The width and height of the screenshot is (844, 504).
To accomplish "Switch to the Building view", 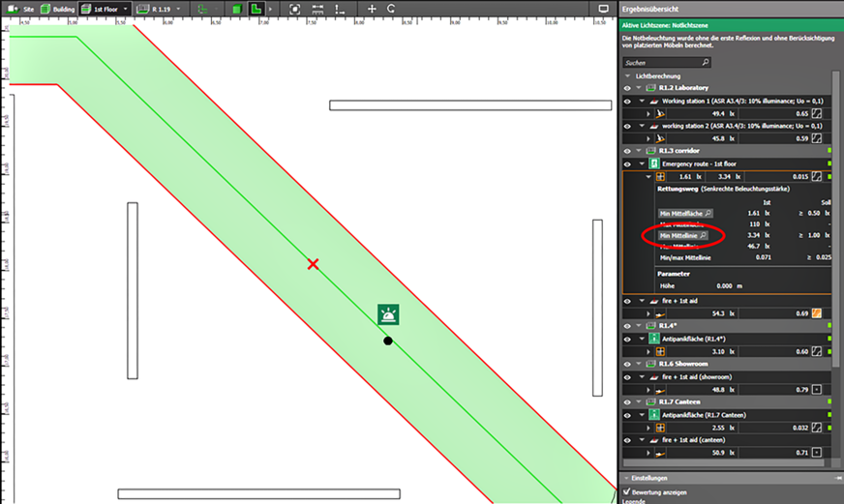I will (x=57, y=8).
